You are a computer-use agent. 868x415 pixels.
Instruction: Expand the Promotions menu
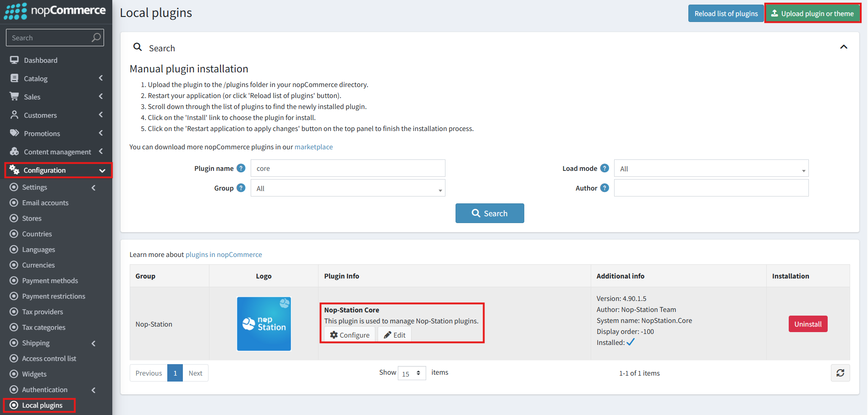click(x=56, y=133)
